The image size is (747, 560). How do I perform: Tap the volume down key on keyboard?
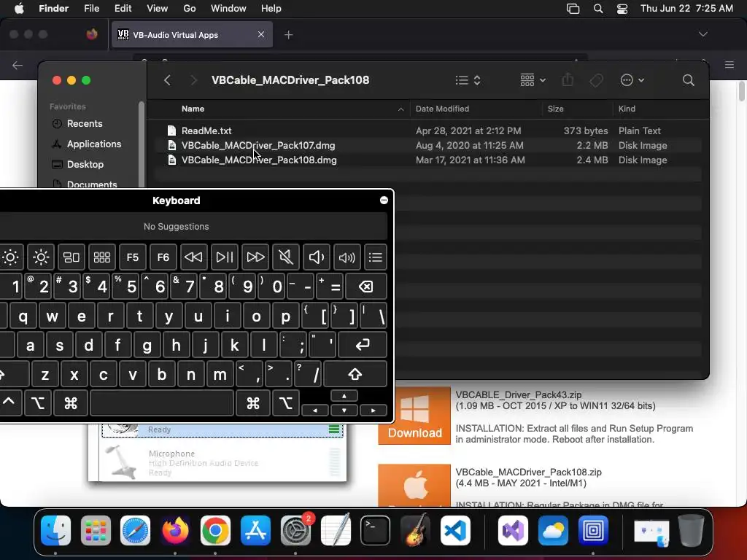tap(317, 257)
